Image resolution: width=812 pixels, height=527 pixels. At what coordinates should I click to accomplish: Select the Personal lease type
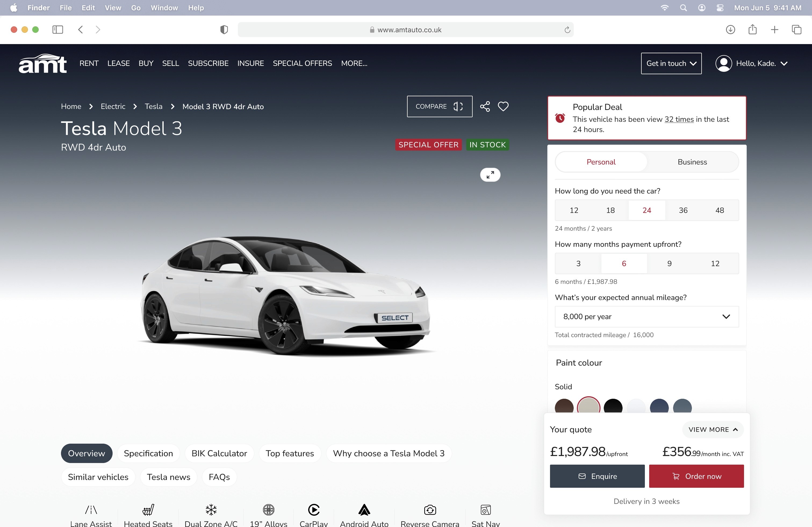(x=601, y=162)
